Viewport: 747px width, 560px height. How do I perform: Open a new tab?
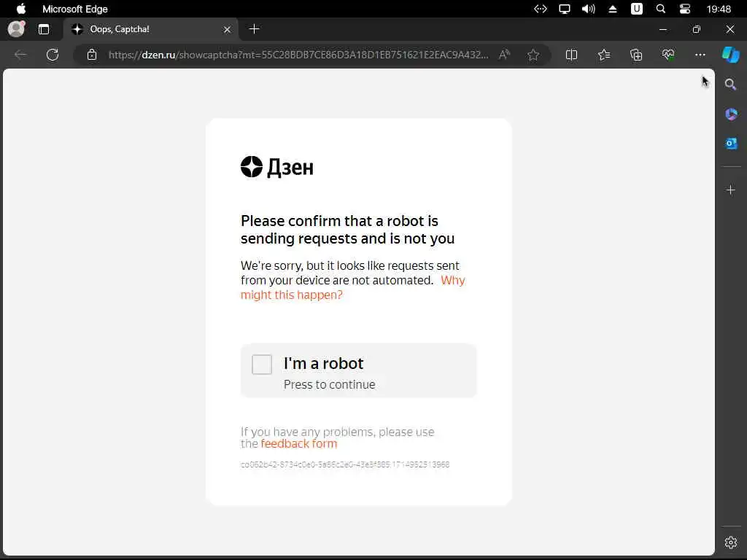(x=255, y=29)
